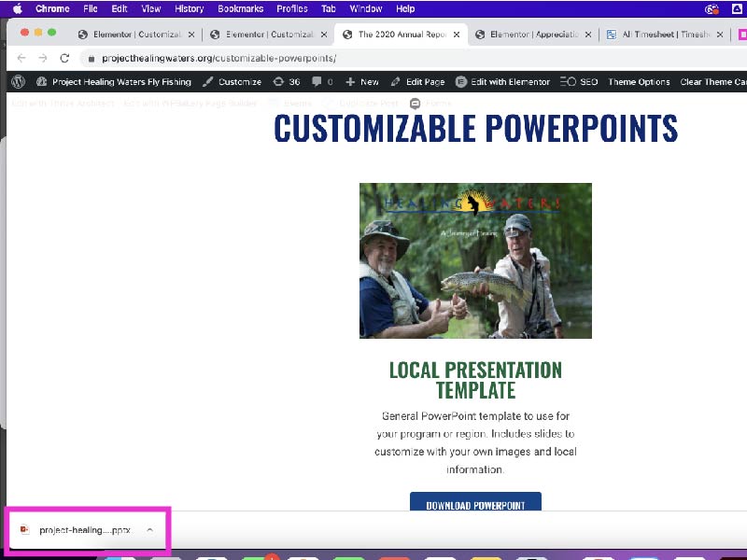Click the browser forward arrow

(43, 58)
